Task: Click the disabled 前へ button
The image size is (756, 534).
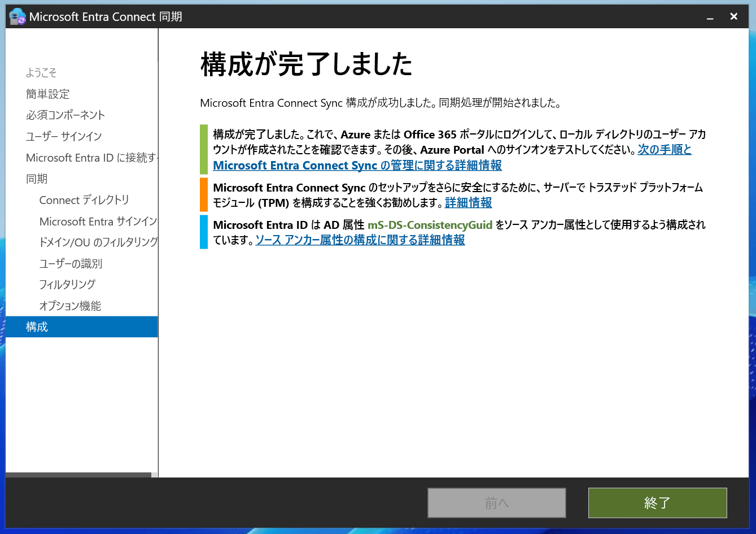Action: (497, 503)
